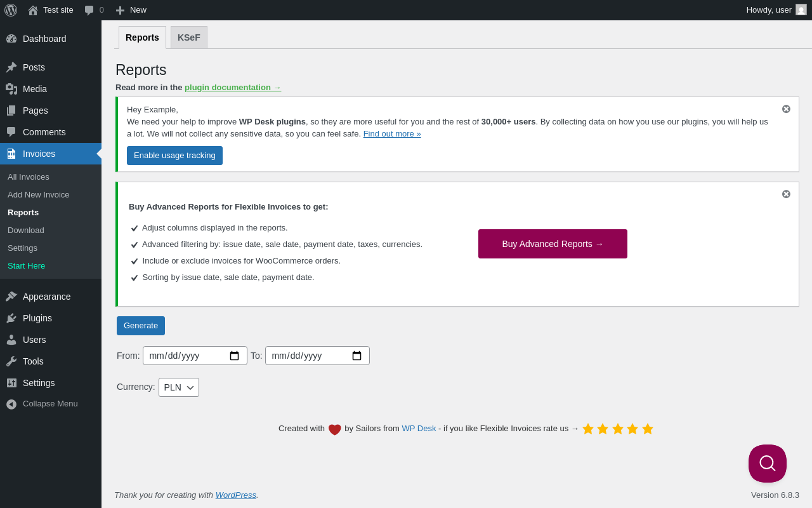The image size is (812, 508).
Task: Open the plugin documentation link
Action: coord(232,88)
